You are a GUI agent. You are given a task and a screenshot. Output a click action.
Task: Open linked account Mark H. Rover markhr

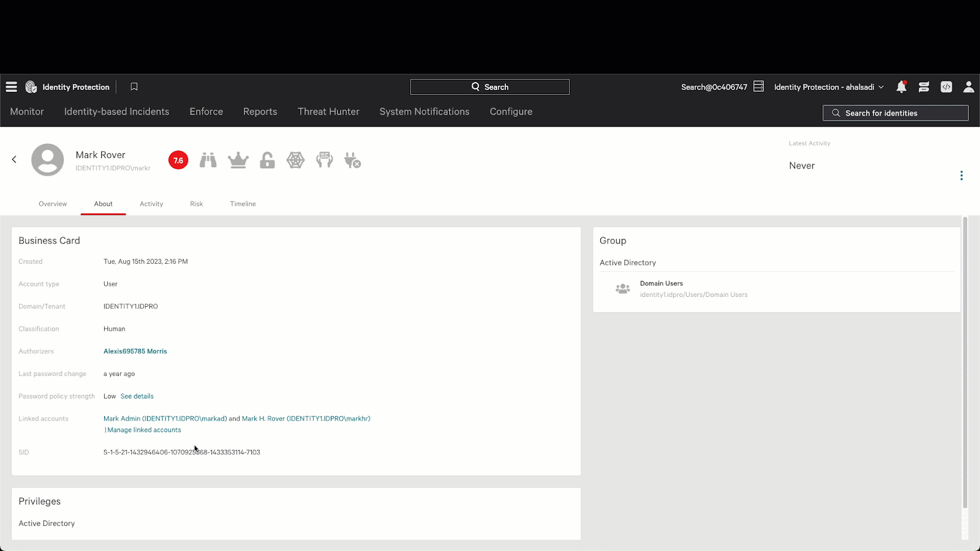tap(306, 419)
